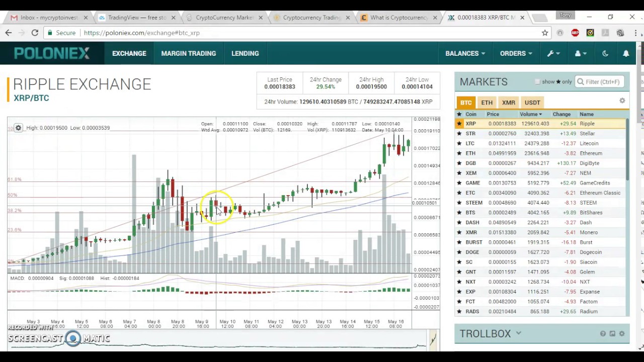Sort markets by the Coin column
Image resolution: width=644 pixels, height=362 pixels.
[x=471, y=114]
